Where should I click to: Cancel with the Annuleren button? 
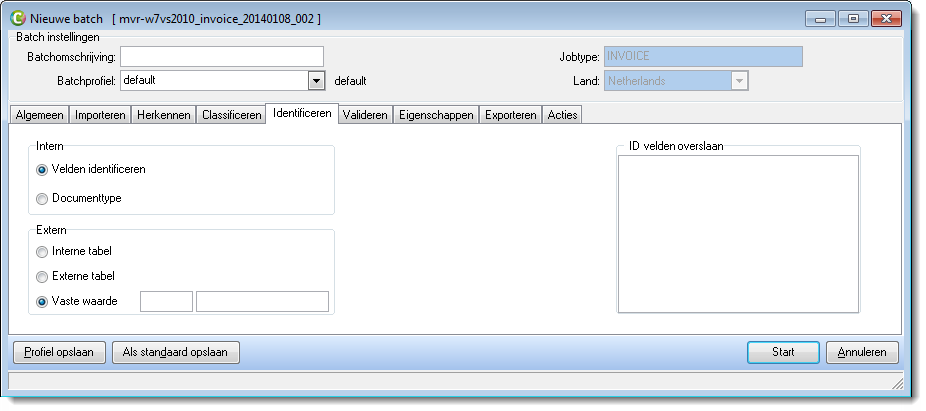[862, 353]
